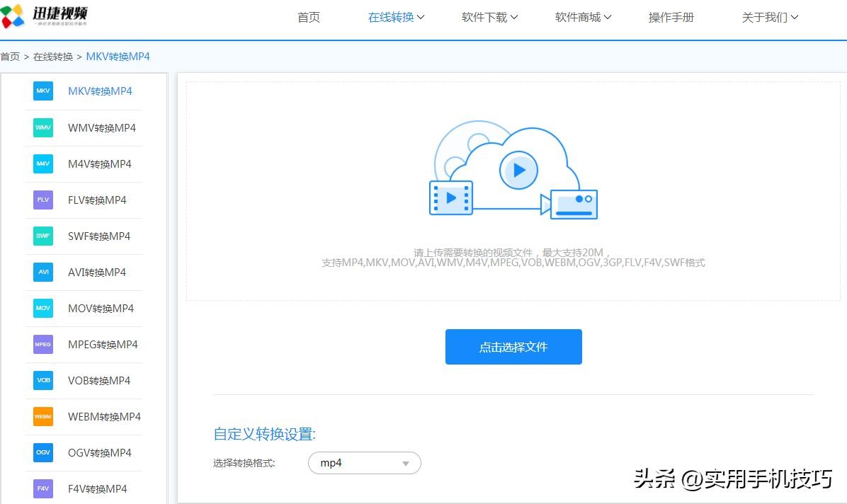Open the 操作手册 menu item
The width and height of the screenshot is (847, 504).
[x=671, y=18]
